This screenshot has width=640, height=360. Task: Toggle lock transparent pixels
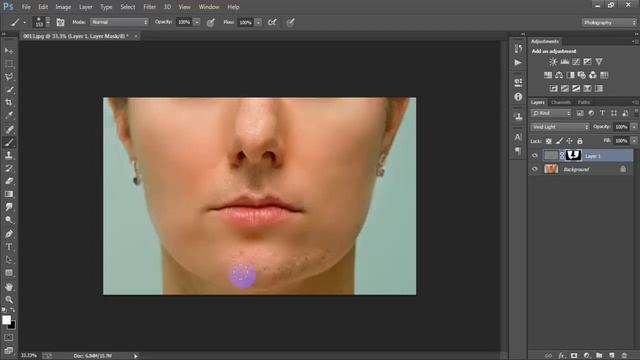point(549,141)
